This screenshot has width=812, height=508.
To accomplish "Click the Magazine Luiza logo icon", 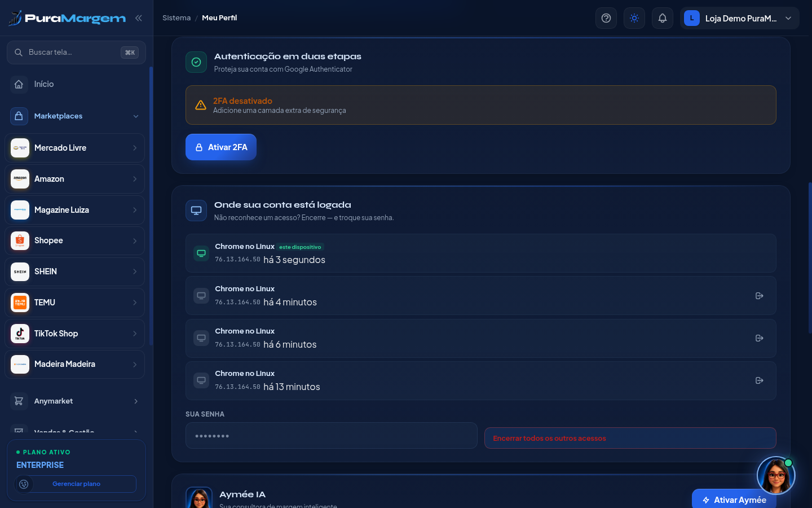I will tap(20, 210).
